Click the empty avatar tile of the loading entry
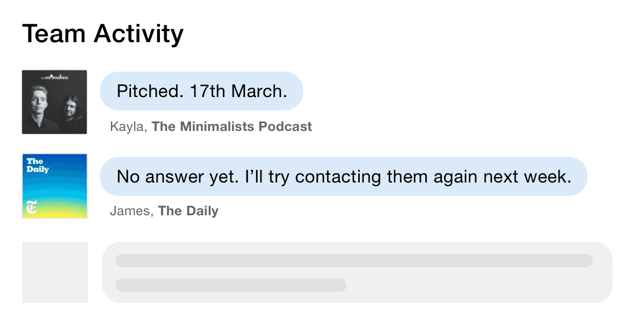The height and width of the screenshot is (334, 644). 54,272
